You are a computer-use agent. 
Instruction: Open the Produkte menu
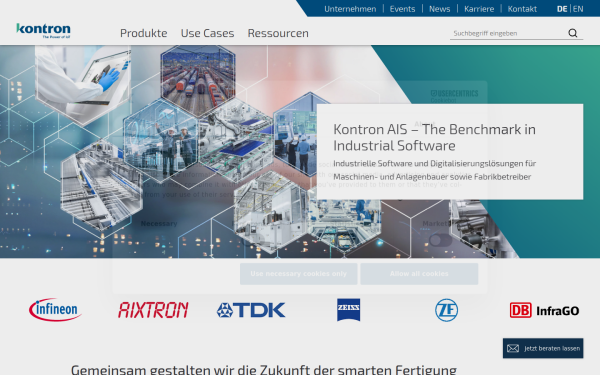143,33
